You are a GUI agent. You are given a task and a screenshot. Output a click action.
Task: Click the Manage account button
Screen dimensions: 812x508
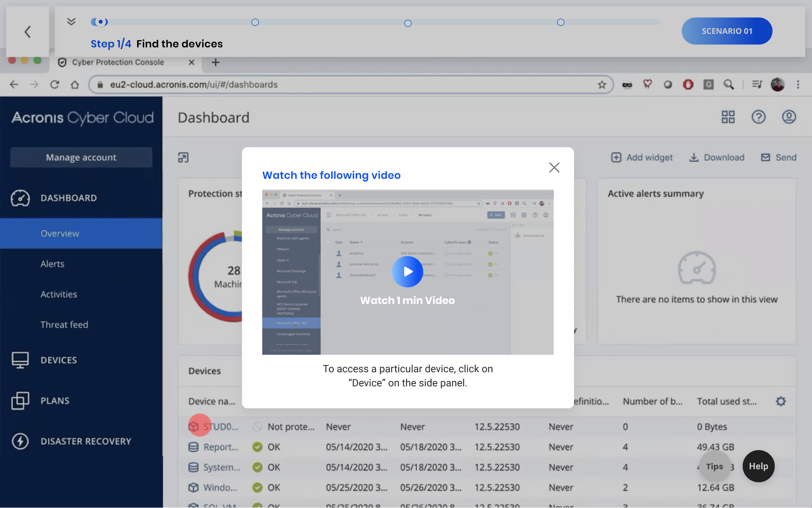81,157
